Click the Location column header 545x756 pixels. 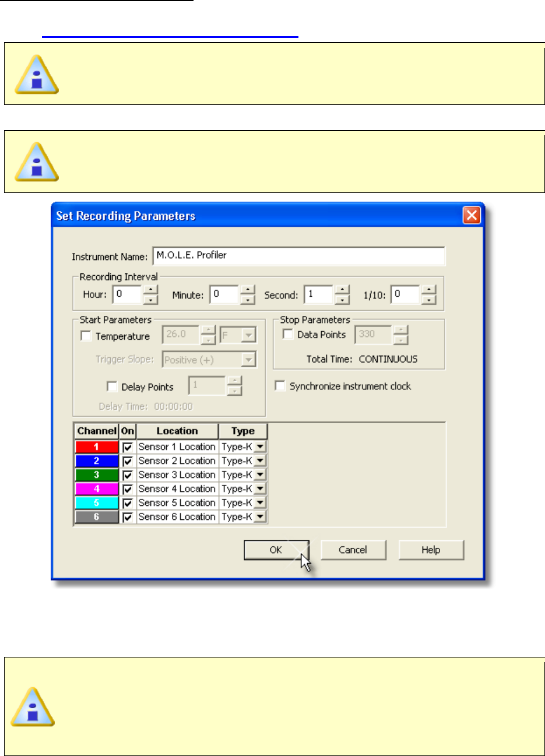click(177, 431)
